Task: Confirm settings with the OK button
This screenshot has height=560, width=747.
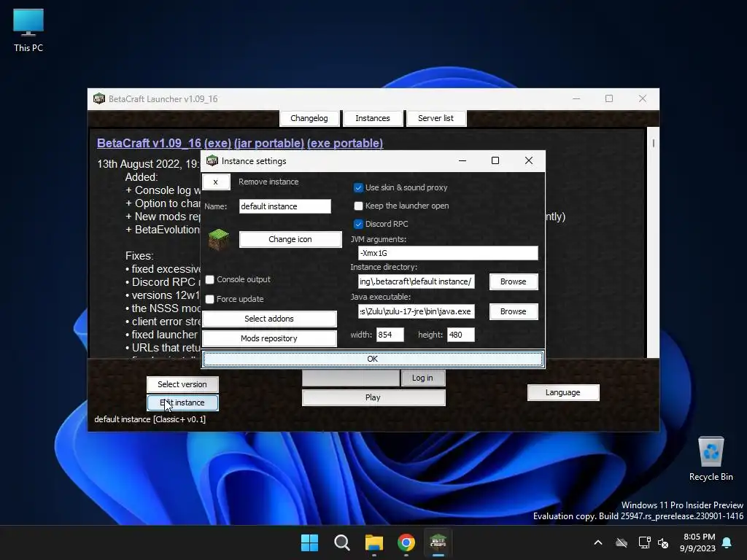Action: coord(373,359)
